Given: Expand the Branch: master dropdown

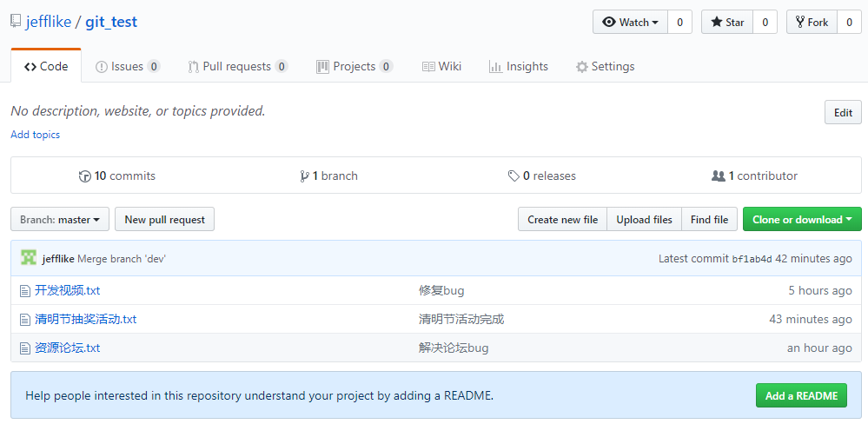Looking at the screenshot, I should [x=60, y=219].
